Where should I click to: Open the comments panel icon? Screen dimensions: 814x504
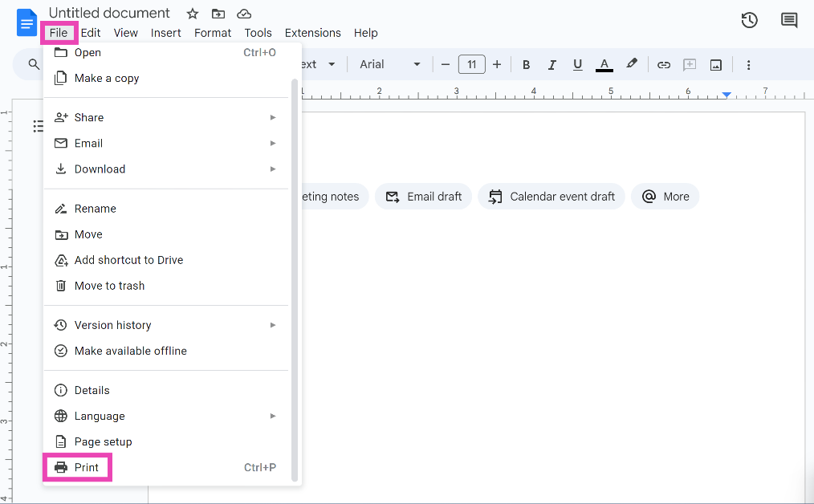789,21
